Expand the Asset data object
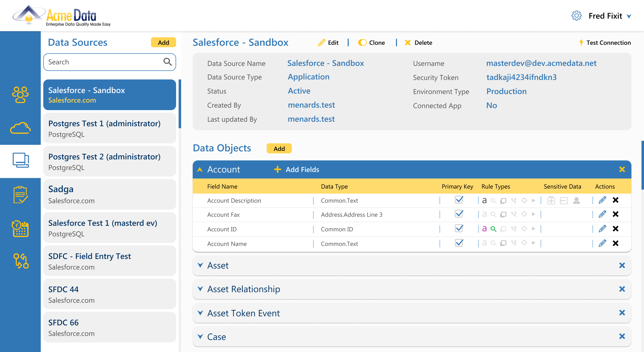This screenshot has width=644, height=352. point(200,265)
